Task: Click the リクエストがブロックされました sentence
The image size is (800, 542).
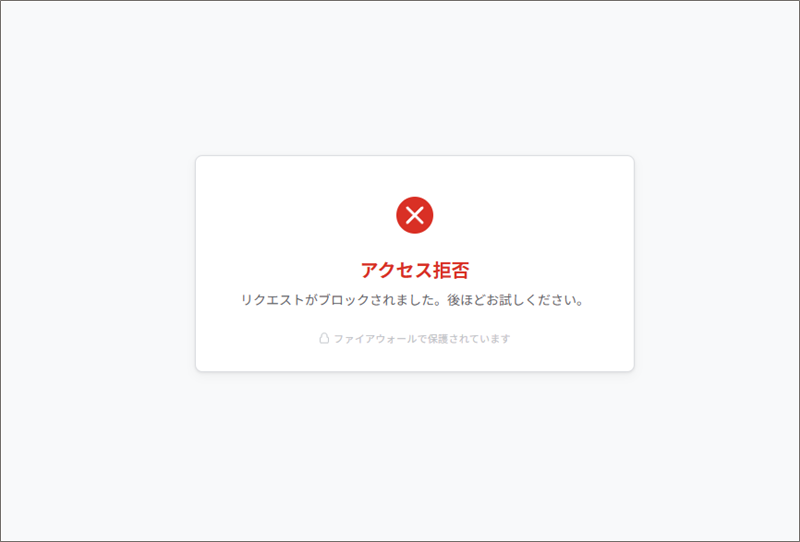Action: point(341,300)
